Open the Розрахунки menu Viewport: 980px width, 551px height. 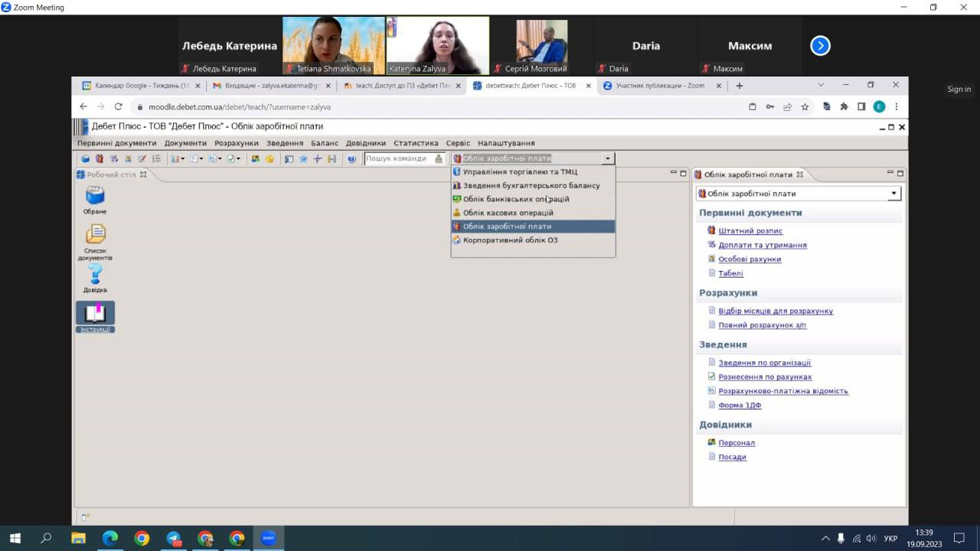pos(236,143)
